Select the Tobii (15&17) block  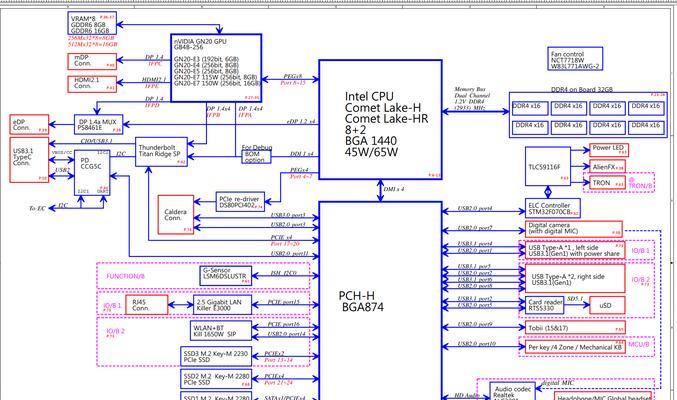coord(575,327)
